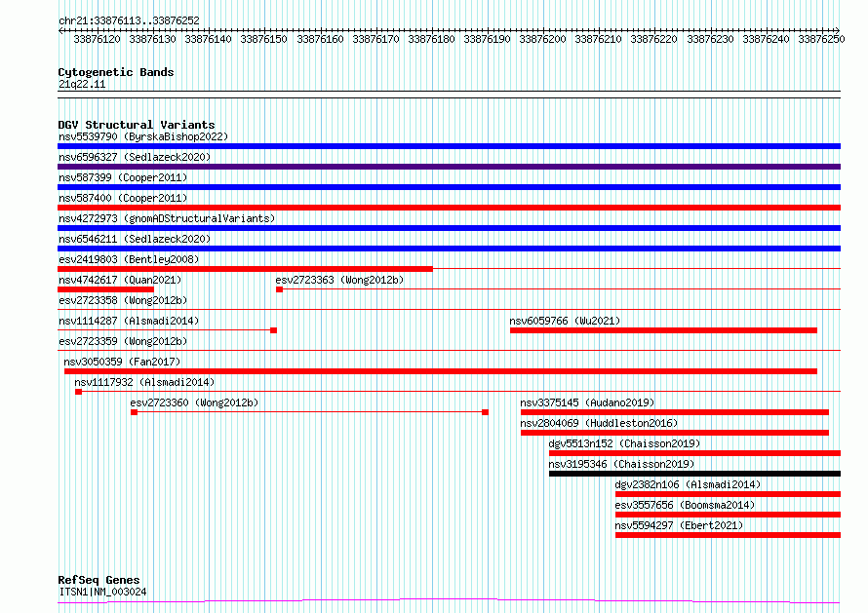
Task: Open nsv6059766 (Wu2021) label
Action: (x=565, y=321)
